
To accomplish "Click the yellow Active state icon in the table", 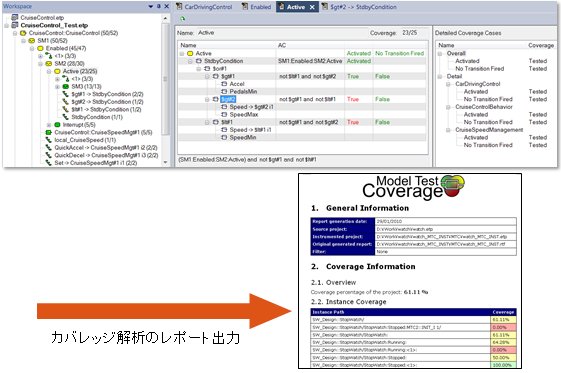I will [x=190, y=53].
